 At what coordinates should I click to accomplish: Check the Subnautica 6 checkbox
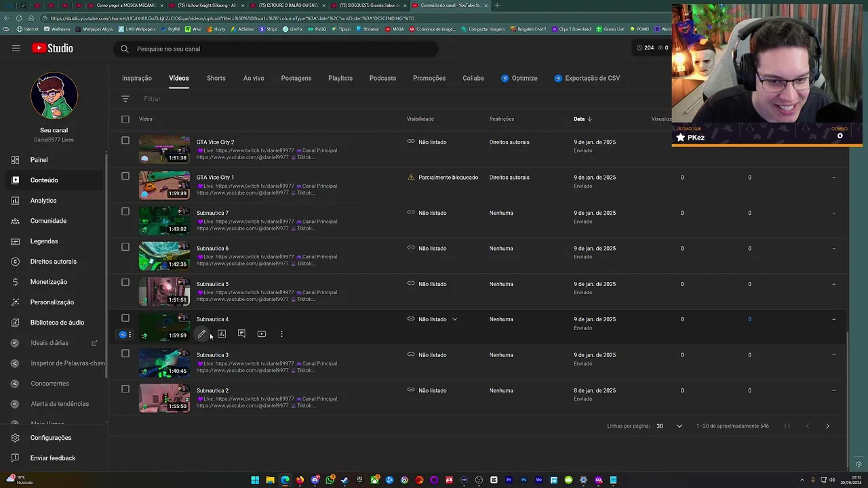(125, 247)
